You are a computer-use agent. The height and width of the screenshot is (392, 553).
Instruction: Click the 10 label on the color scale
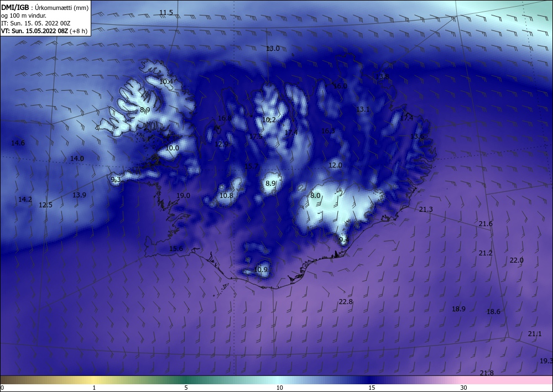(280, 388)
